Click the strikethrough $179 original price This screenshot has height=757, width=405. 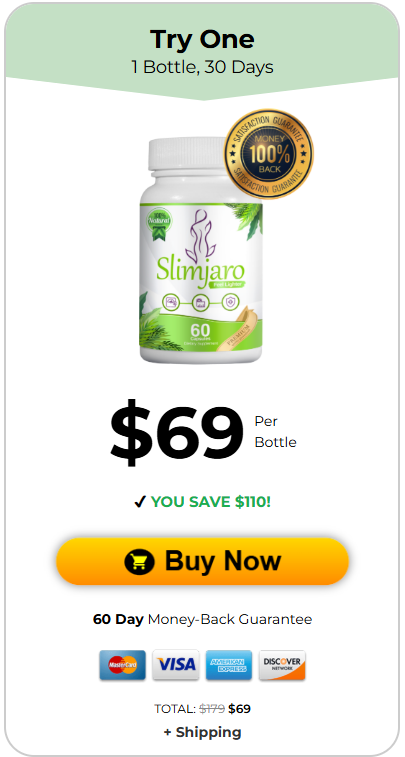click(x=212, y=709)
